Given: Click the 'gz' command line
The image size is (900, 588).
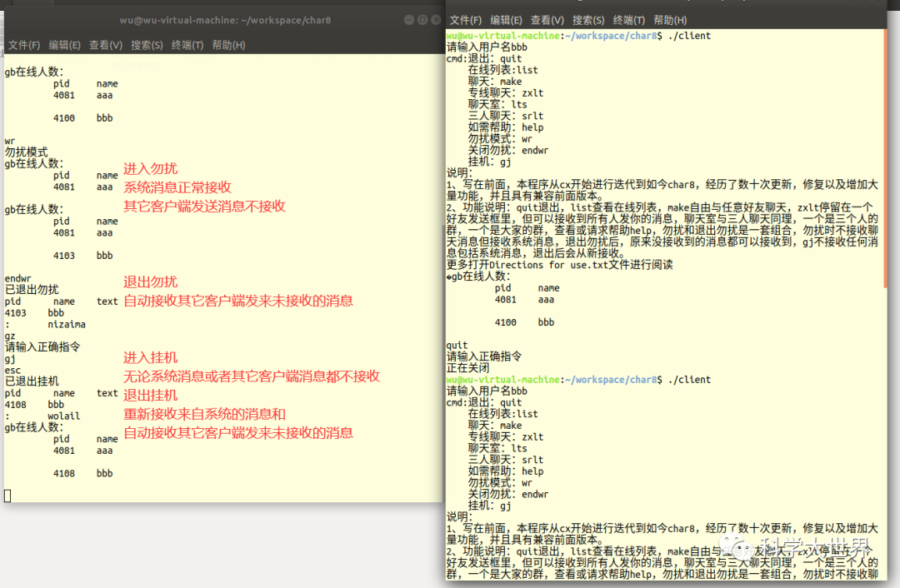Looking at the screenshot, I should pos(10,336).
